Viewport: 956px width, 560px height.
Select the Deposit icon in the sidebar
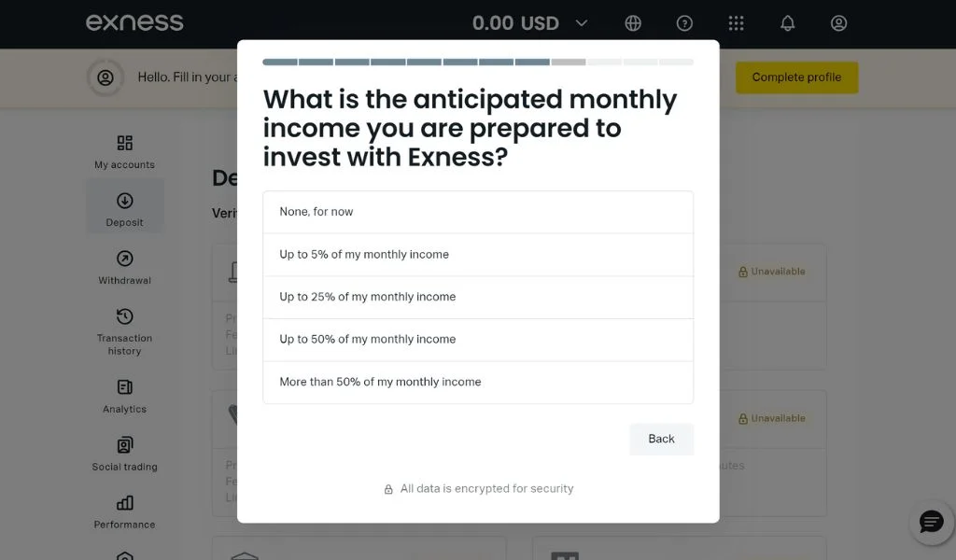pos(124,205)
